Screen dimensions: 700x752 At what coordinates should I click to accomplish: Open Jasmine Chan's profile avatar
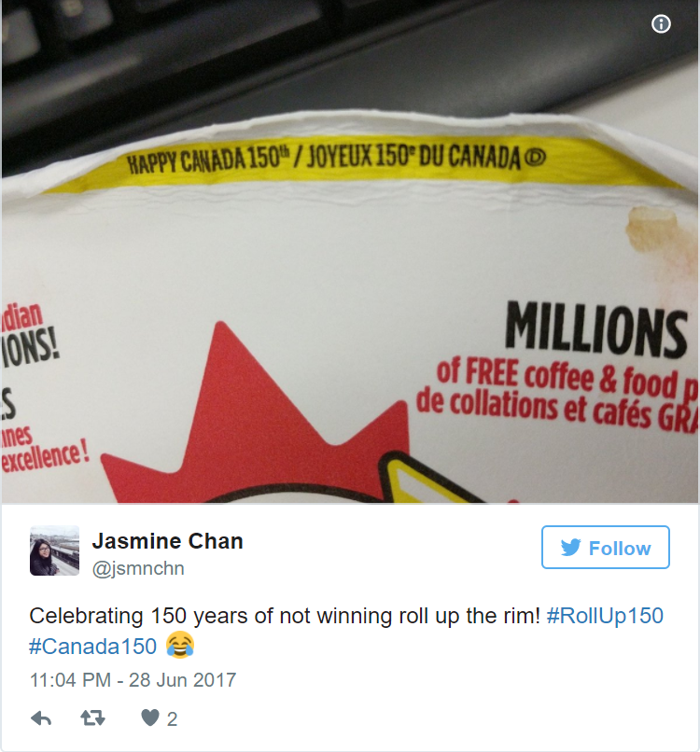54,550
